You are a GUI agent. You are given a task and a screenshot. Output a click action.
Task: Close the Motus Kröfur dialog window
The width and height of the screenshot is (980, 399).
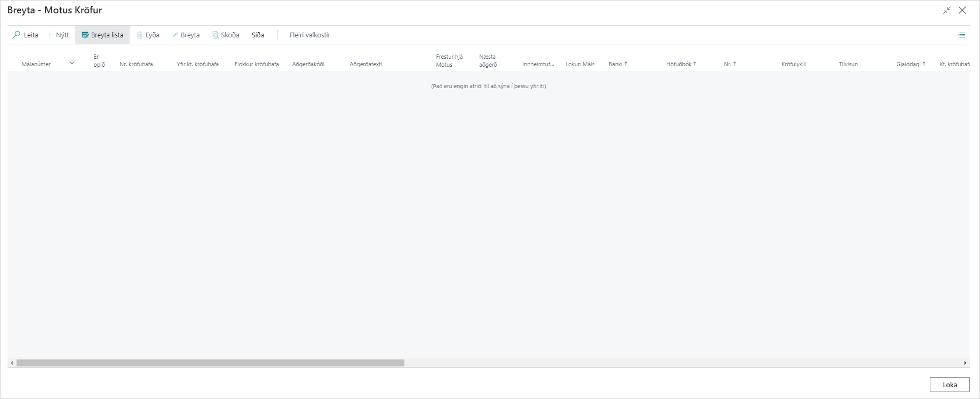(962, 10)
